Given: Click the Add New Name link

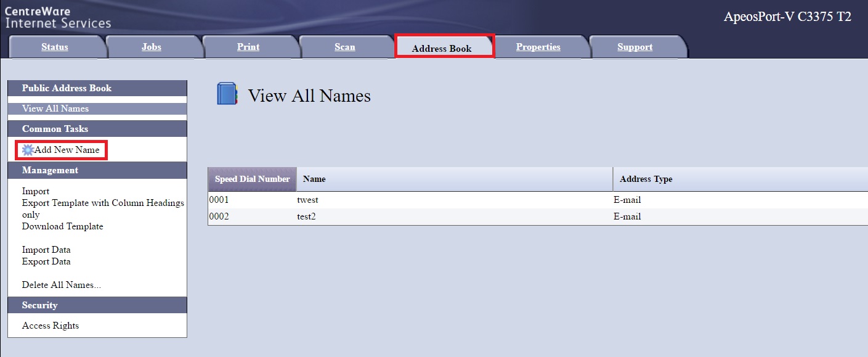Looking at the screenshot, I should [67, 150].
